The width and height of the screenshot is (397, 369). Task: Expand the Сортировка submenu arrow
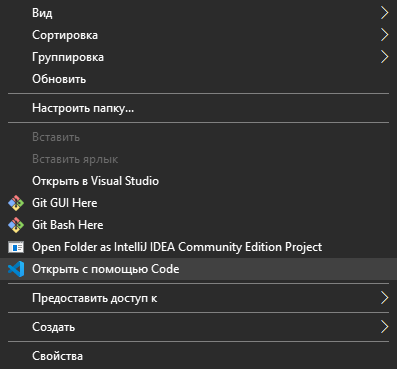click(x=384, y=35)
